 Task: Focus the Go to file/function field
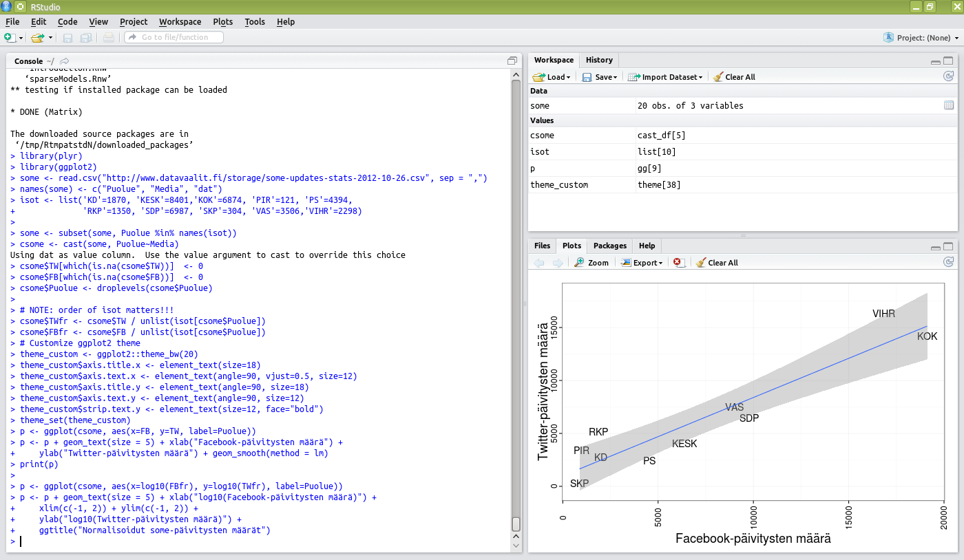[174, 37]
